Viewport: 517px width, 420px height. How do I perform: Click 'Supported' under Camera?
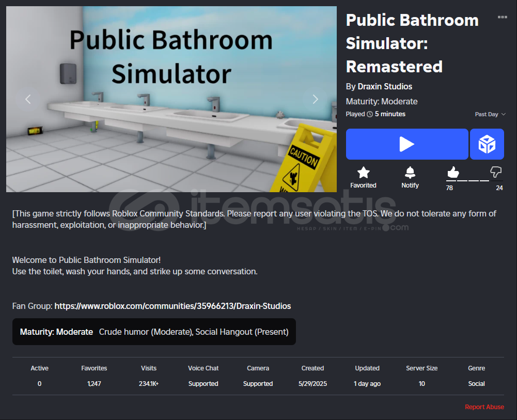point(258,384)
